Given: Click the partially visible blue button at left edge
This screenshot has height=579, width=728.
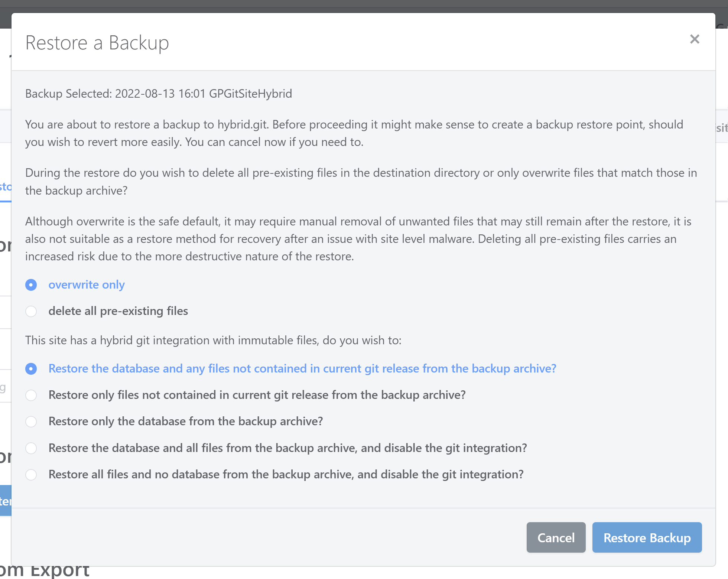Looking at the screenshot, I should pyautogui.click(x=5, y=501).
